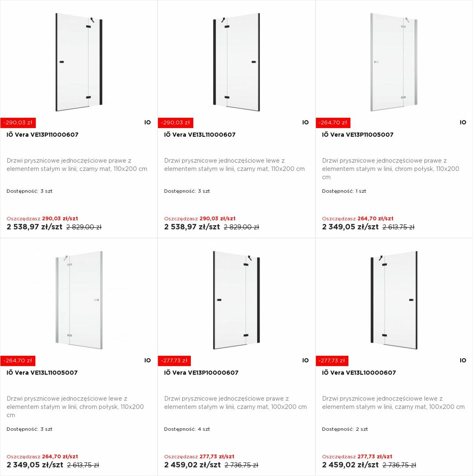The width and height of the screenshot is (473, 476).
Task: Click the IO brand logo on VE13P11005007 card
Action: (x=463, y=122)
